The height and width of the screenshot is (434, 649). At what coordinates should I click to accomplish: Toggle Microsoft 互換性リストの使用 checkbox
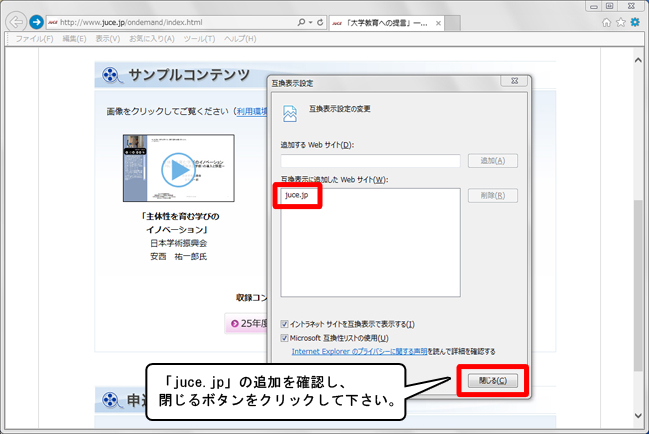click(x=284, y=338)
